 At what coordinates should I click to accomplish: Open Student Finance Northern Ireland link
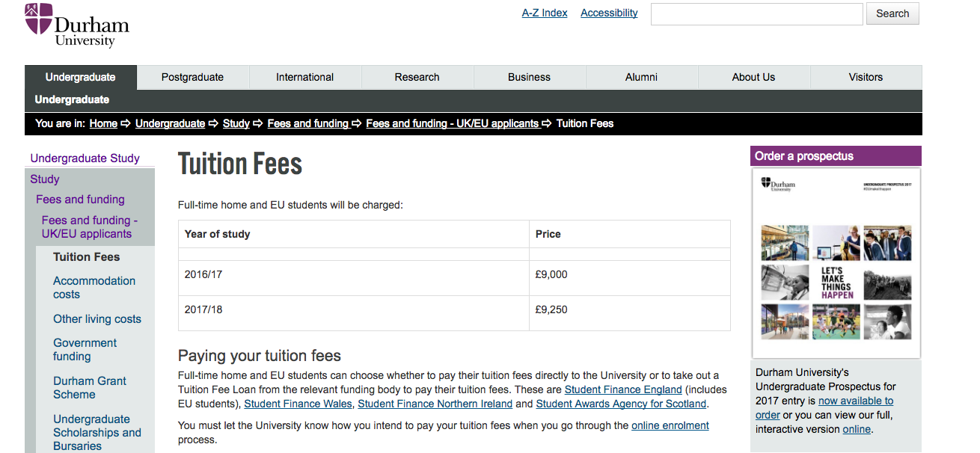435,404
